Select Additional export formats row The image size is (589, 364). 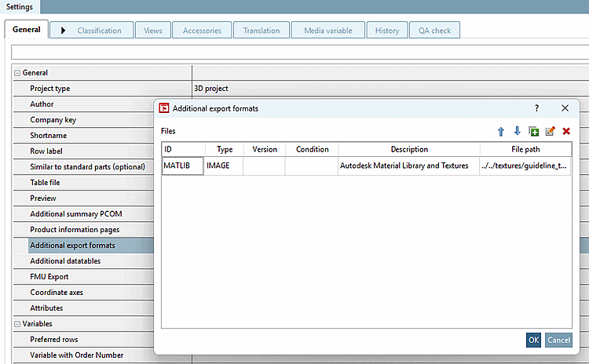83,246
